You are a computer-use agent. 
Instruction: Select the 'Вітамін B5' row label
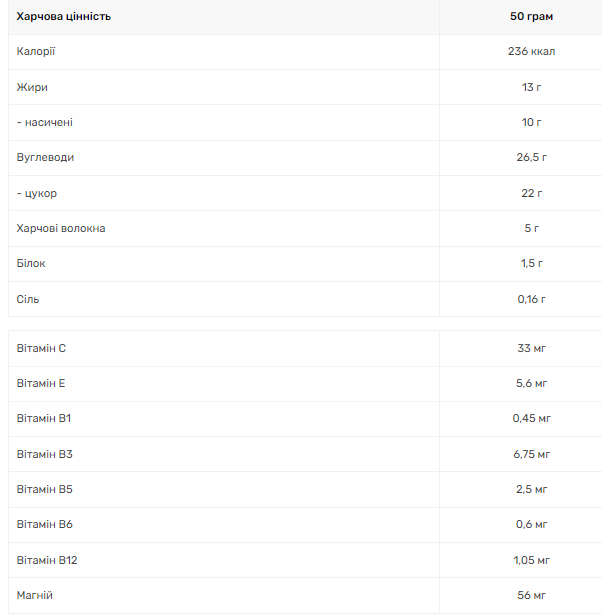pos(44,489)
